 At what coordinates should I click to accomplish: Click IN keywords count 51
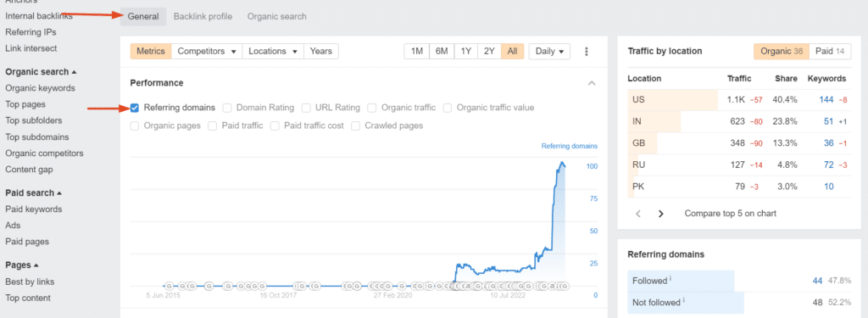tap(829, 121)
